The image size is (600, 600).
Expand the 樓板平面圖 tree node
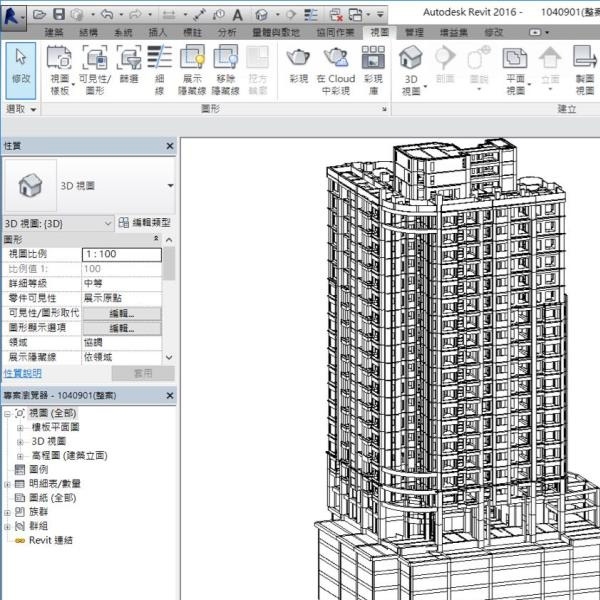[x=21, y=427]
